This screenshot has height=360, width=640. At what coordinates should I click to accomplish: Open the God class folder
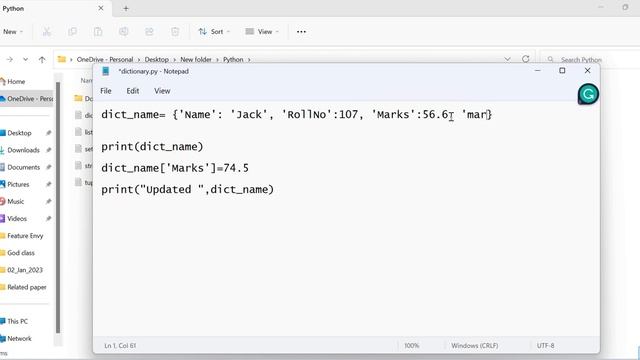(x=21, y=253)
